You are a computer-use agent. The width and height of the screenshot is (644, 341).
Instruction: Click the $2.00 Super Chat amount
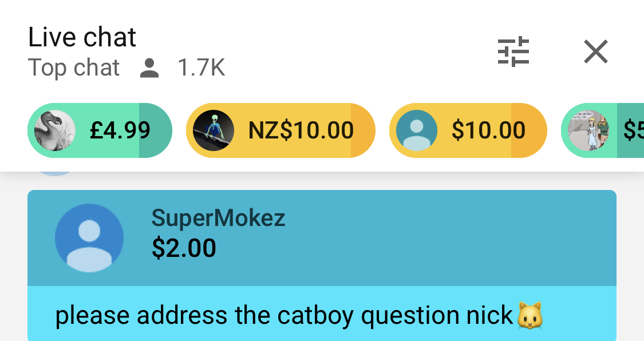pos(184,248)
